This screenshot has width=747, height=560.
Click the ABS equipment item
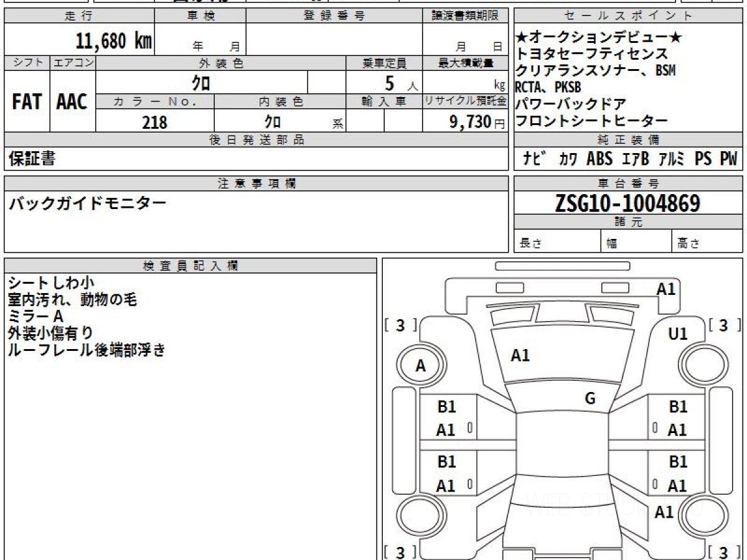tap(599, 159)
